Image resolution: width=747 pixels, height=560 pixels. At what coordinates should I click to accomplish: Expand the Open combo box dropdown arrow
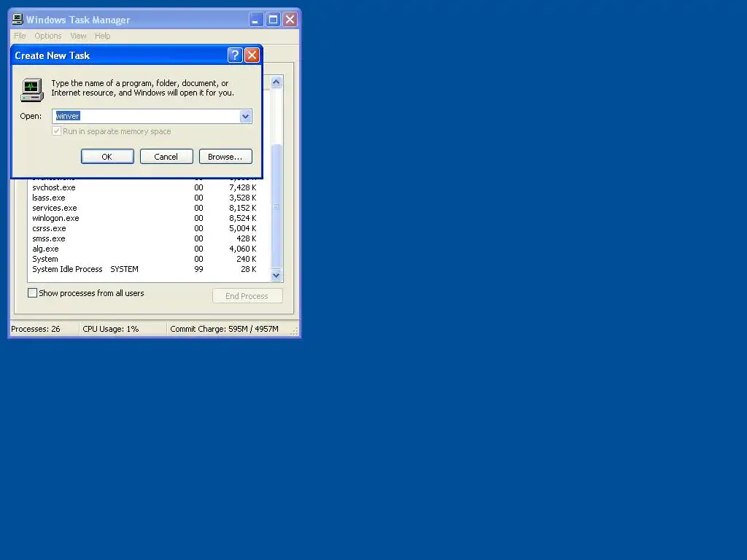[245, 116]
